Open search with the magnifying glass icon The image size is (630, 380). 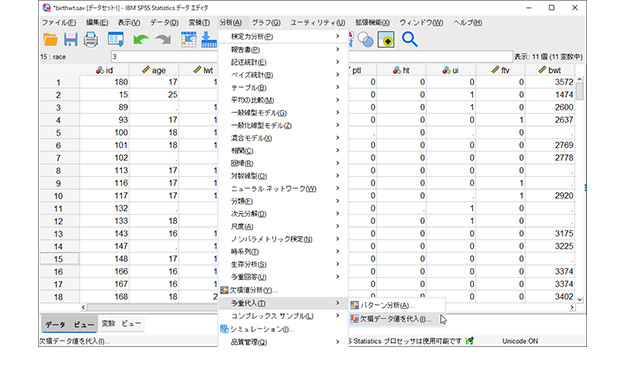[409, 39]
